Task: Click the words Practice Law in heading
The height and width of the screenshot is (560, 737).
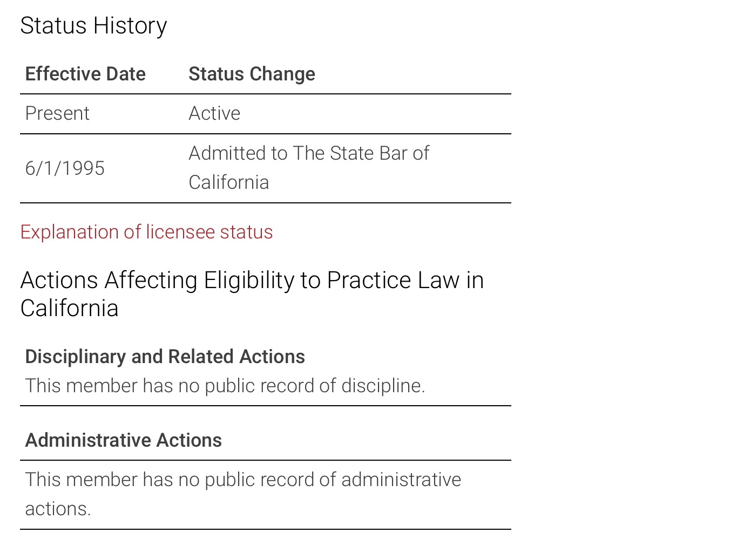Action: coord(393,281)
